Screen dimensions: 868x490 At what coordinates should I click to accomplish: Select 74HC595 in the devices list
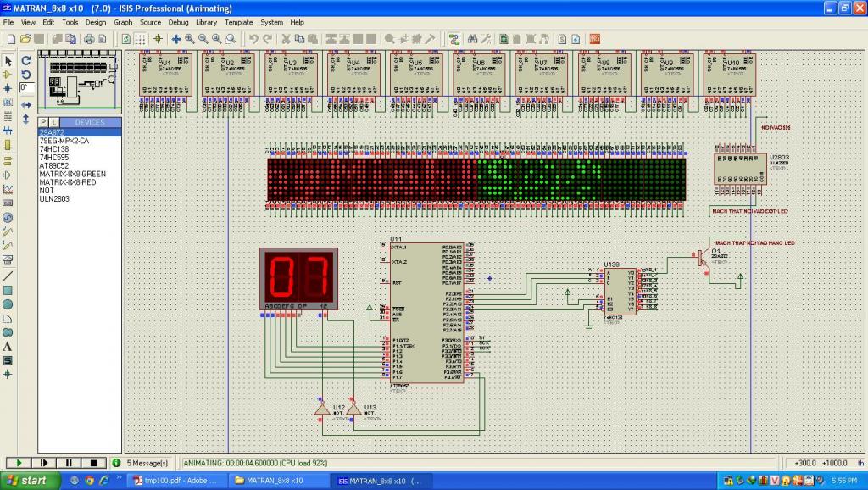click(54, 158)
